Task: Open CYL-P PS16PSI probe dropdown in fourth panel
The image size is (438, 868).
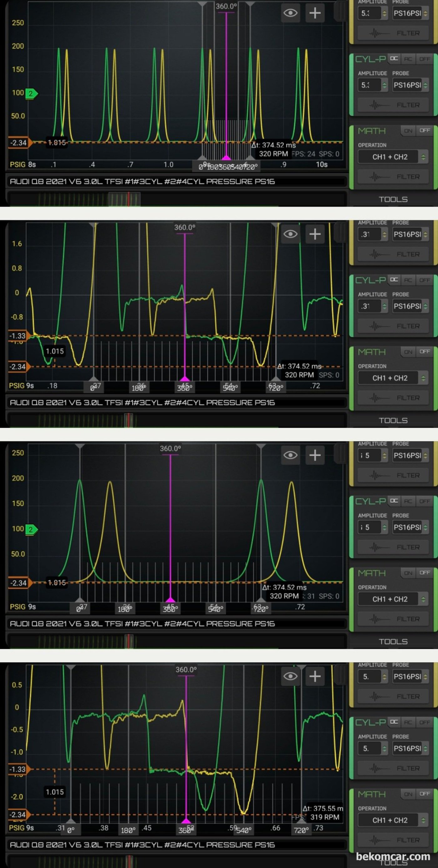Action: coord(410,748)
